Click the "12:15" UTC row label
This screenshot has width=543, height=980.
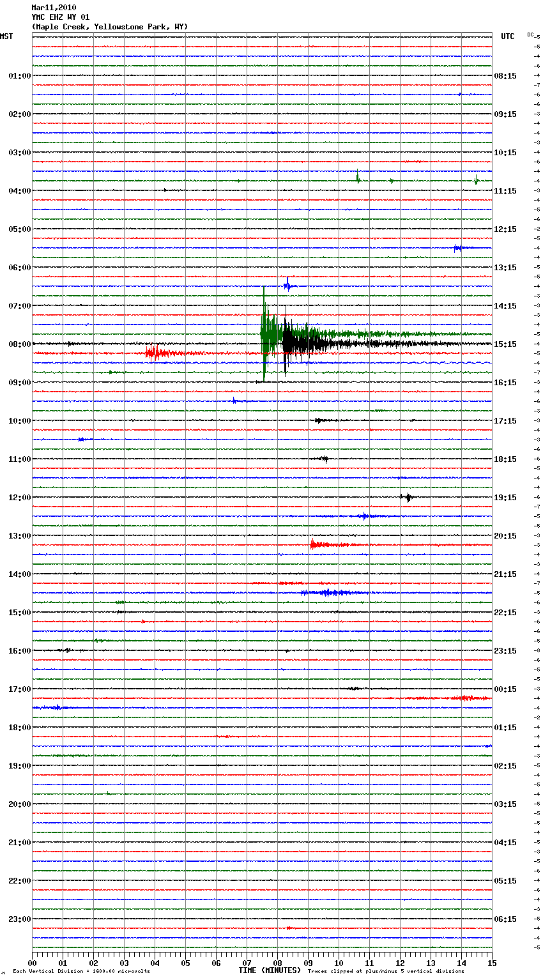click(x=505, y=229)
